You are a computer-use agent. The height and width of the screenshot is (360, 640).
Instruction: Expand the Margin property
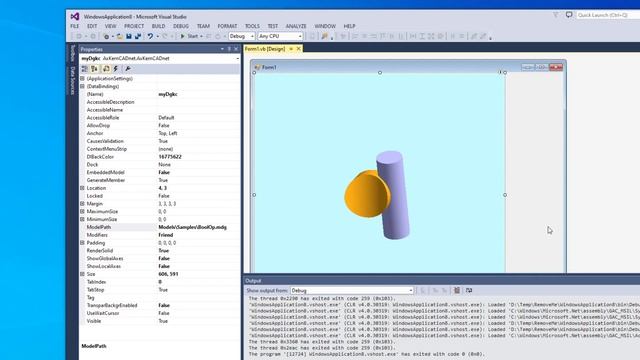pos(82,204)
